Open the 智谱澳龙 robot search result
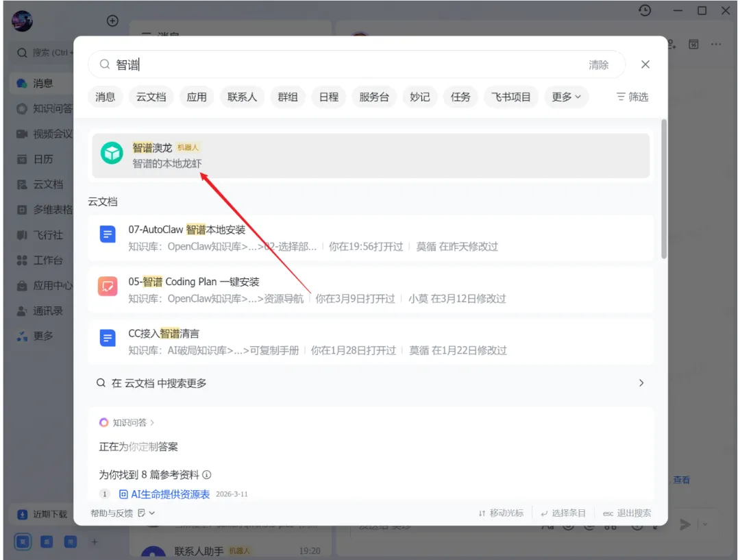The width and height of the screenshot is (740, 560). 371,156
